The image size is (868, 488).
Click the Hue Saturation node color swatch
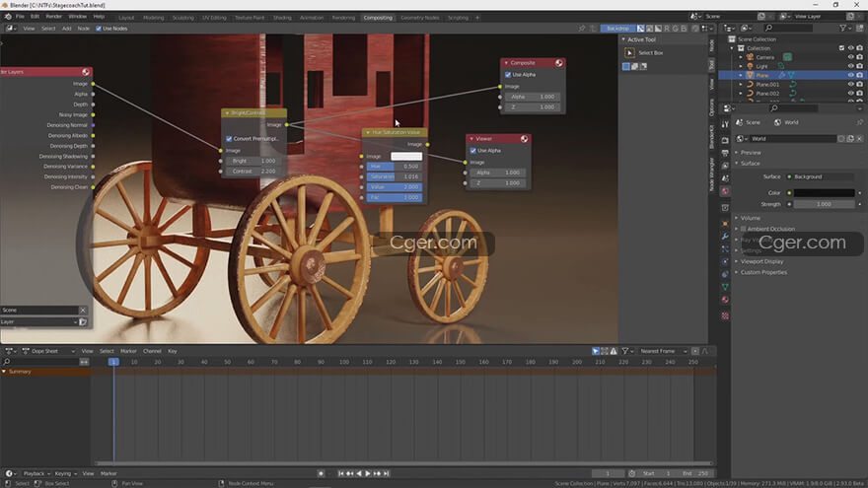(x=406, y=157)
